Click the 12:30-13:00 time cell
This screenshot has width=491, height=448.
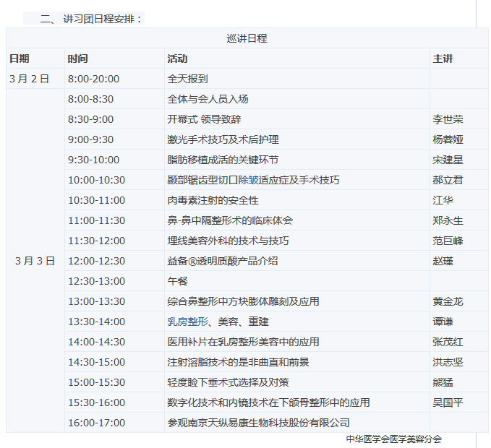(96, 281)
